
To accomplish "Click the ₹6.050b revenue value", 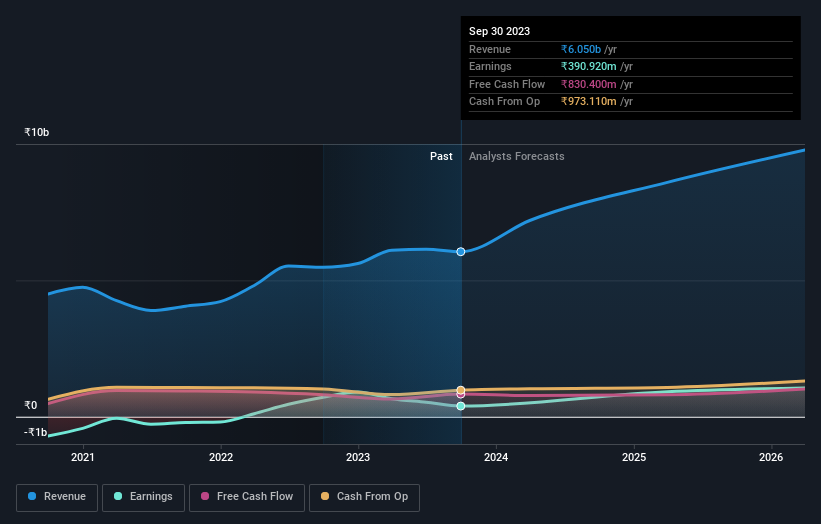I will point(581,49).
